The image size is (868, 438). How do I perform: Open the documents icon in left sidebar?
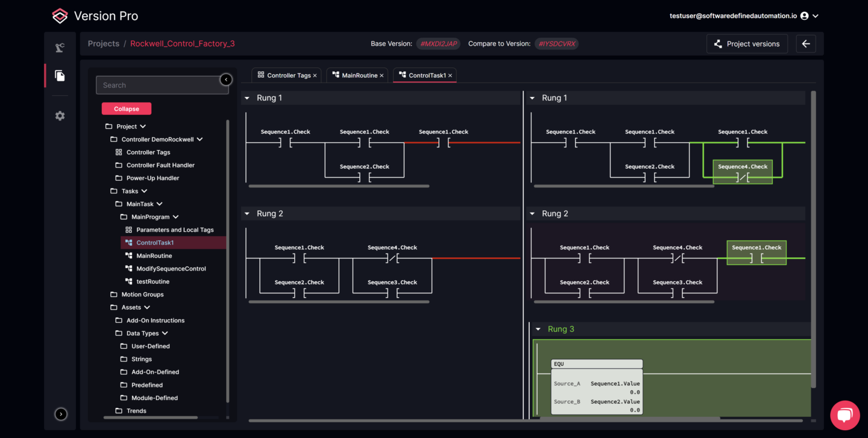[60, 76]
